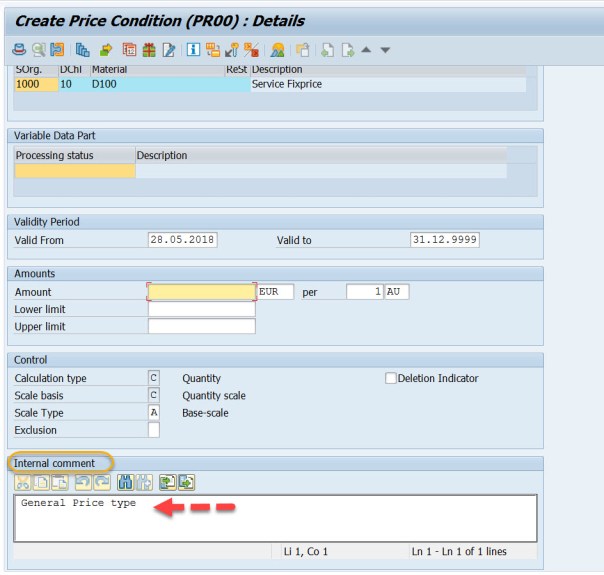Click the blue information icon in the toolbar
604x575 pixels.
(x=193, y=49)
